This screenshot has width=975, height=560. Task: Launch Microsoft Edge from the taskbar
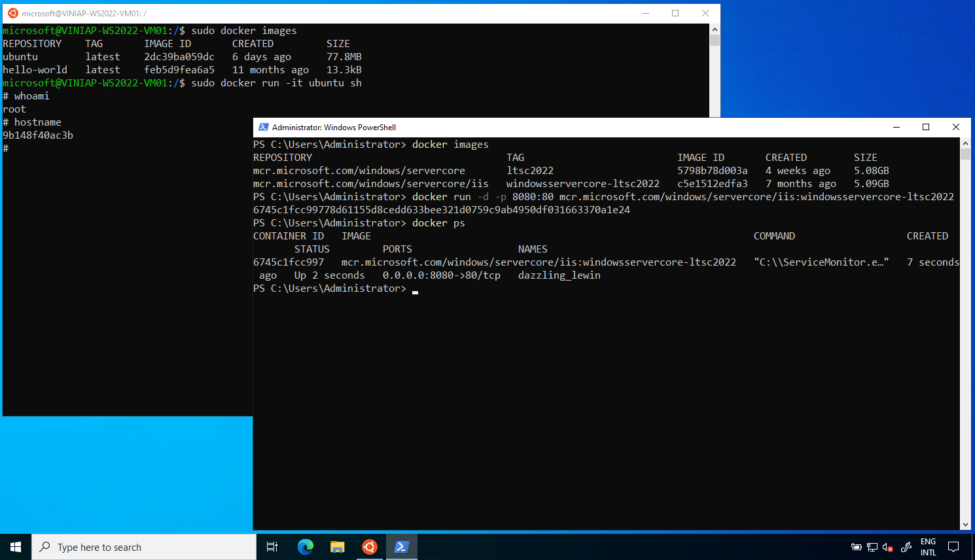[x=306, y=547]
